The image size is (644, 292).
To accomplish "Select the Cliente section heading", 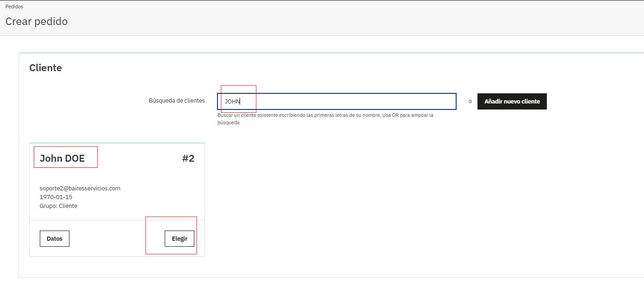I will [x=45, y=68].
